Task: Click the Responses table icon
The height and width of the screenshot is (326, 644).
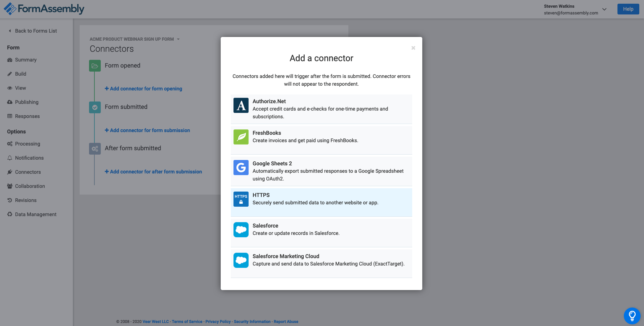Action: (x=10, y=116)
